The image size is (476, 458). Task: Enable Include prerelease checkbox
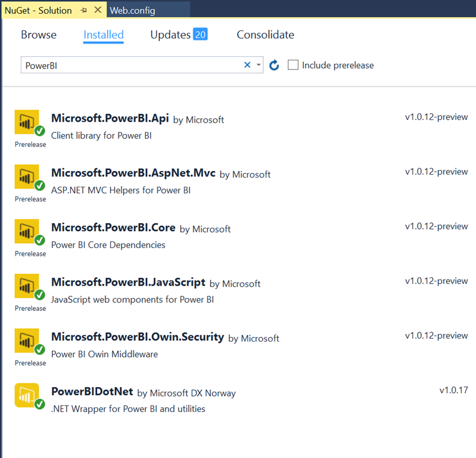pos(293,65)
